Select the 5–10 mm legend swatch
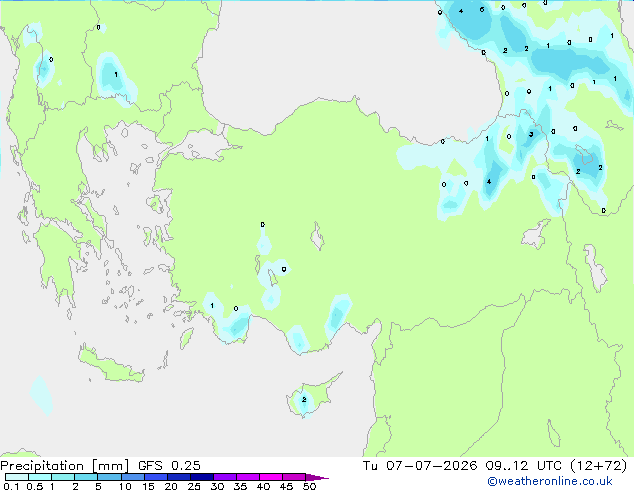The height and width of the screenshot is (490, 634). coord(110,477)
